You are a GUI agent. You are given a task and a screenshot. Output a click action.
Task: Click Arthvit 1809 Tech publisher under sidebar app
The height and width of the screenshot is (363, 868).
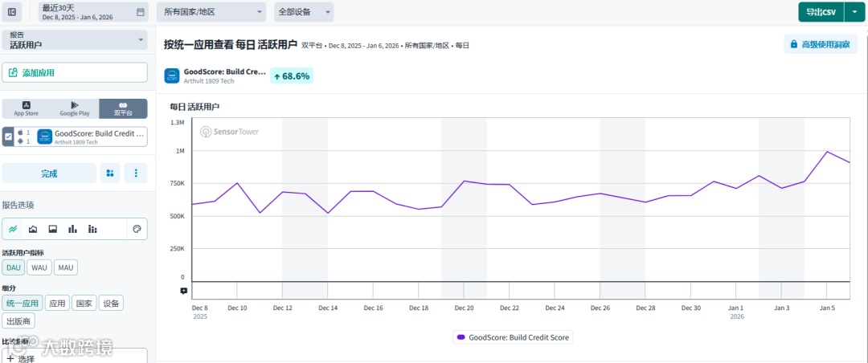coord(76,142)
